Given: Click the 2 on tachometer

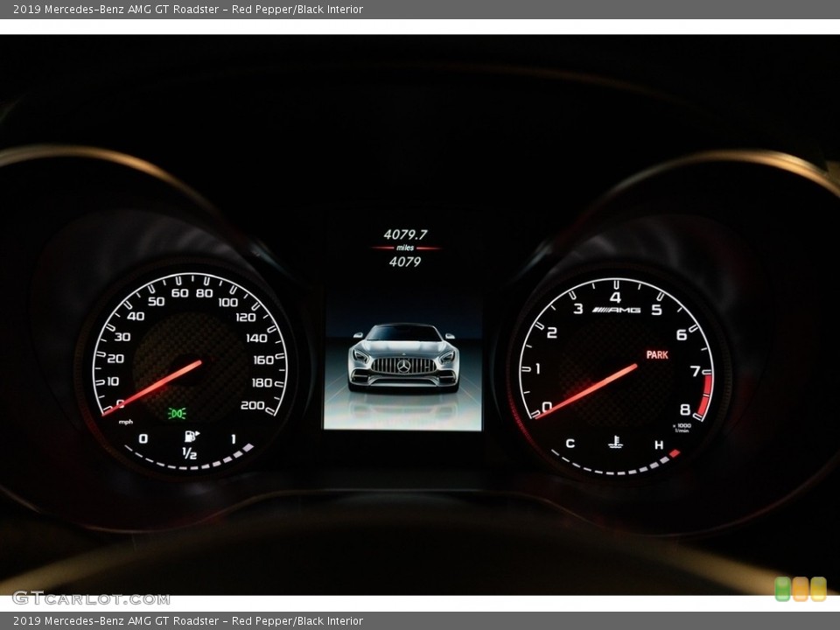Looking at the screenshot, I should (x=551, y=332).
